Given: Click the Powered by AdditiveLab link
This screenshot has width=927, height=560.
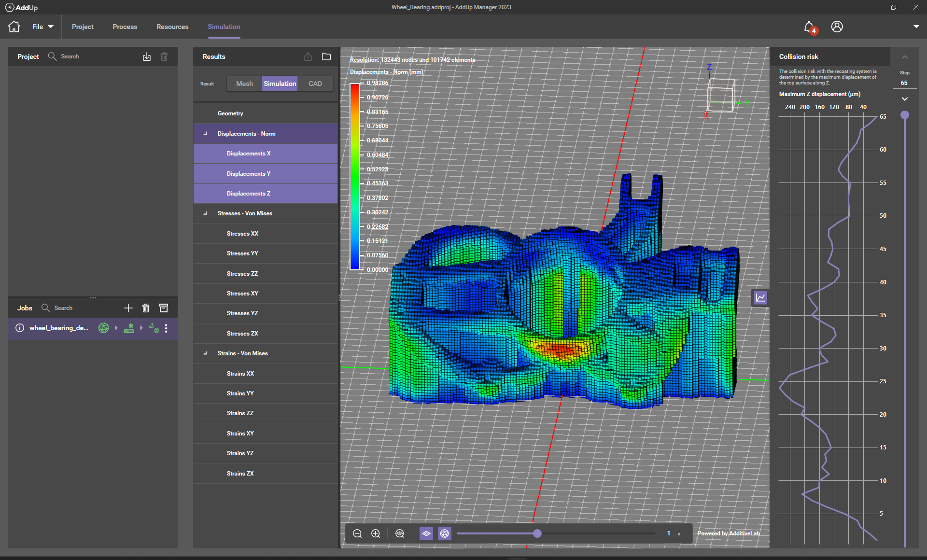Looking at the screenshot, I should coord(728,533).
